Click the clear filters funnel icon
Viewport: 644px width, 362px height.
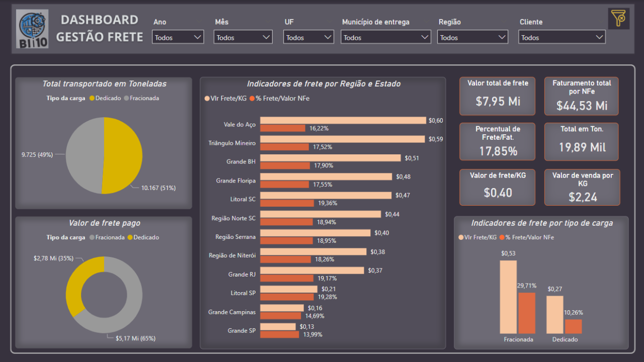[618, 19]
